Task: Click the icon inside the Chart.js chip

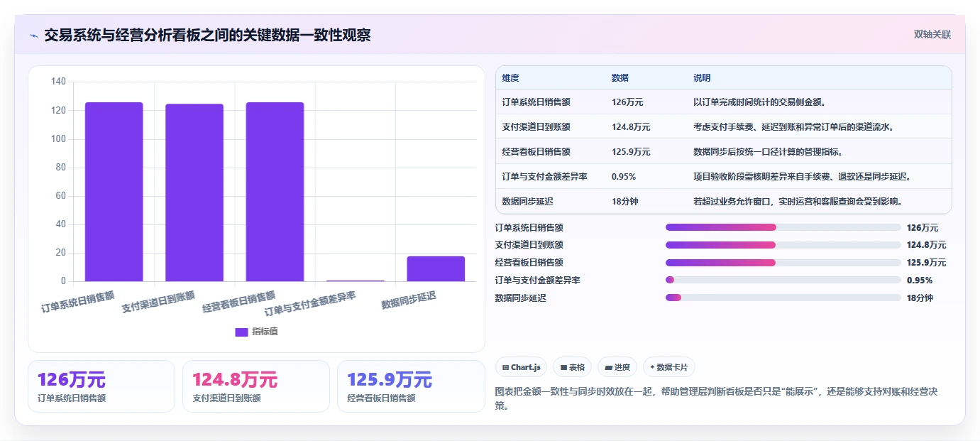Action: pos(505,368)
